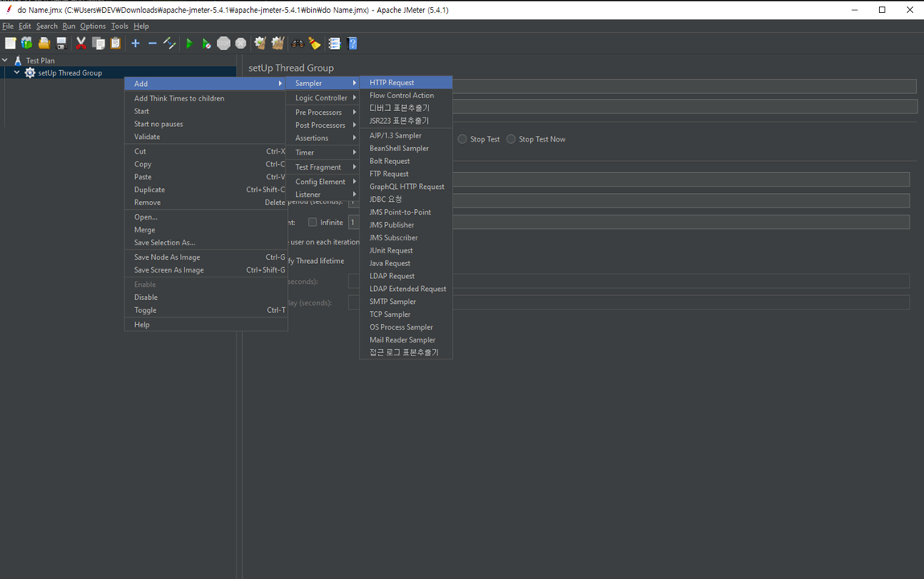Click the green Start toolbar icon
Image resolution: width=924 pixels, height=579 pixels.
[189, 43]
